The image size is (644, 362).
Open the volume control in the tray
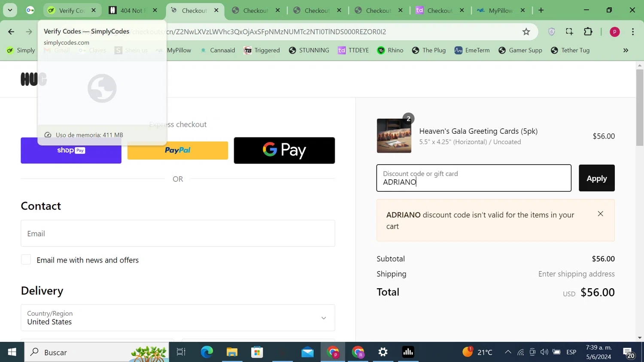(544, 352)
